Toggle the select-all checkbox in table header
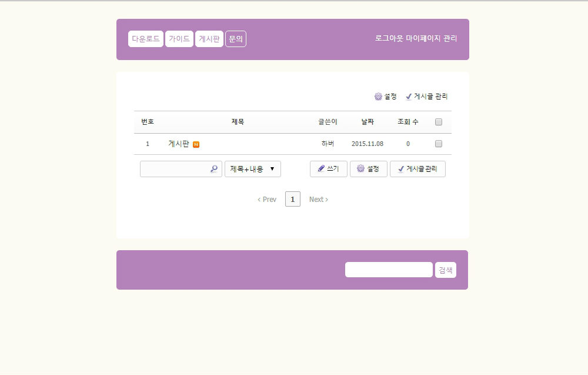Image resolution: width=588 pixels, height=375 pixels. (x=439, y=122)
